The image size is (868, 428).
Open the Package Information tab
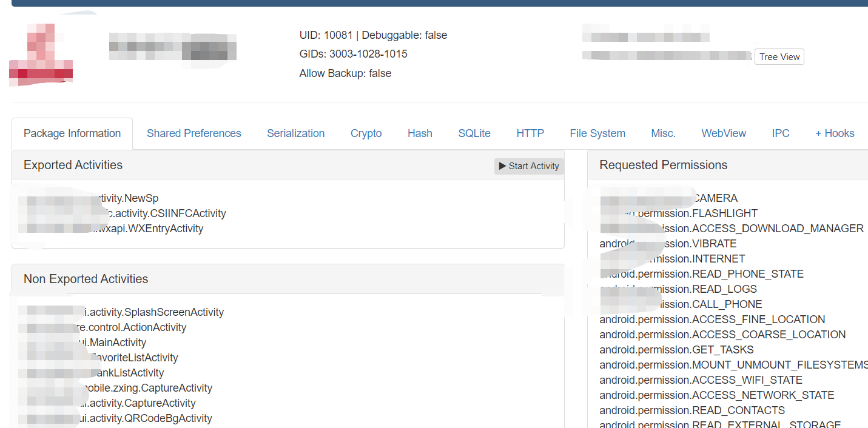[72, 133]
